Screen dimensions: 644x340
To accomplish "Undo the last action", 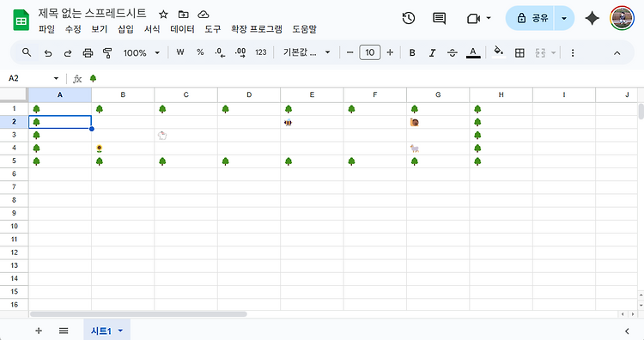I will point(48,52).
